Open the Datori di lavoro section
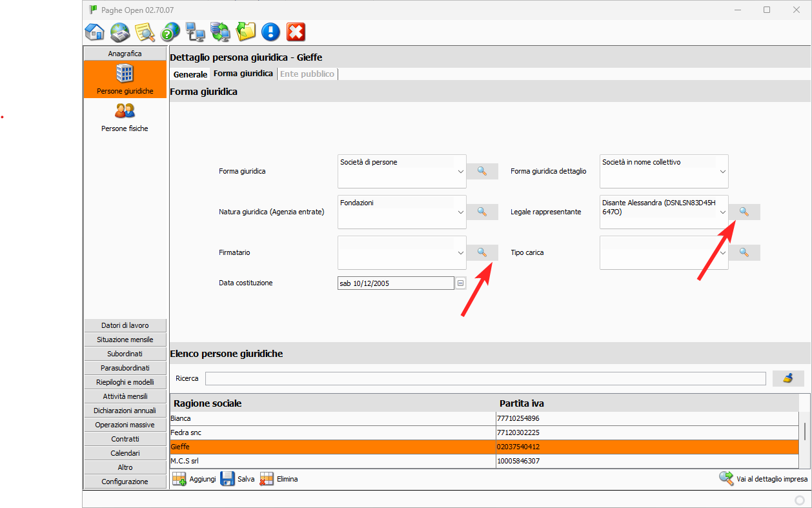 tap(125, 325)
